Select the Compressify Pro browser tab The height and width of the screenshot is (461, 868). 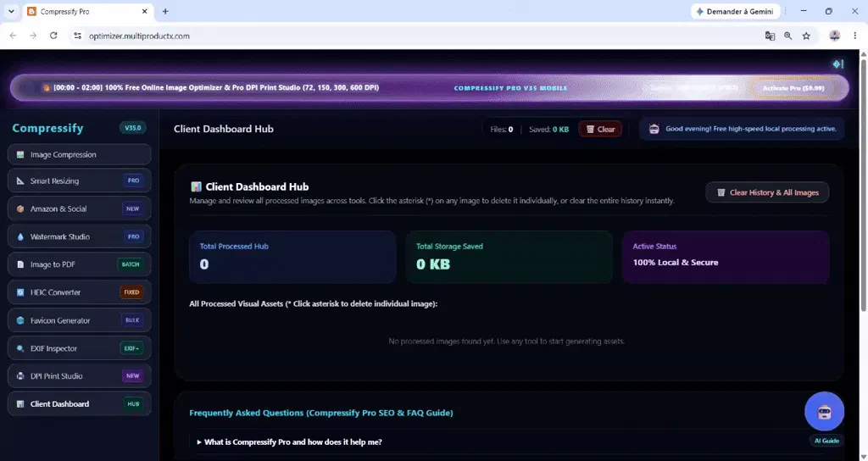[x=88, y=11]
